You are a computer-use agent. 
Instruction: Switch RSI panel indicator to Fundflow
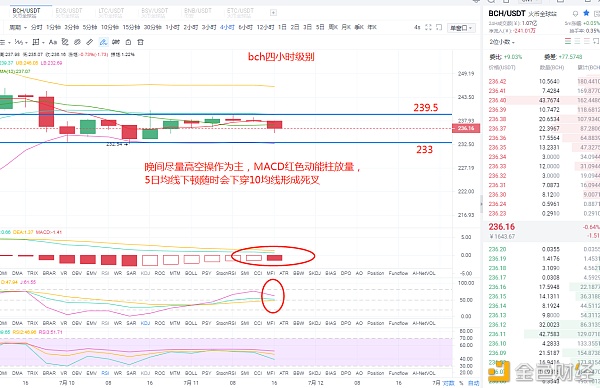click(x=398, y=373)
